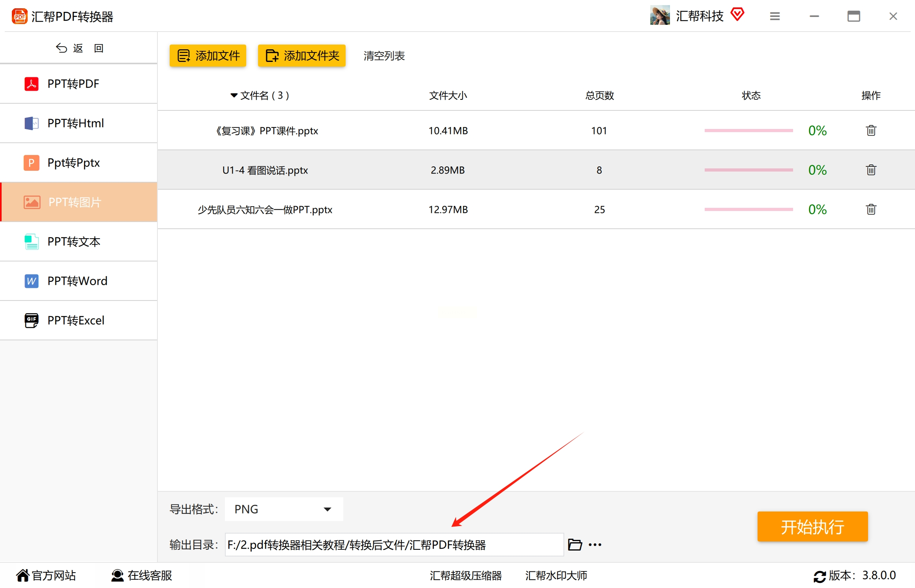Click the progress bar of 《复习课》PPT课件.pptx
This screenshot has width=915, height=588.
(748, 131)
